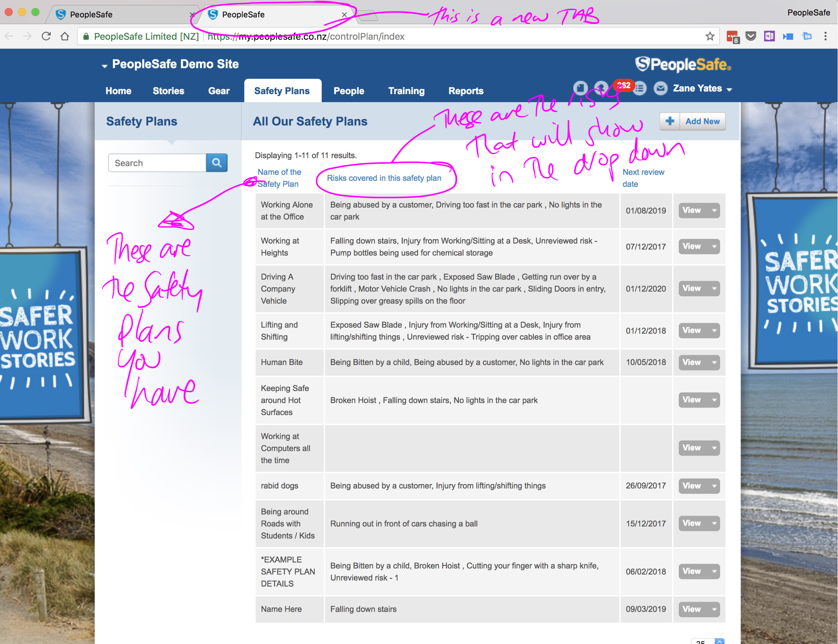The height and width of the screenshot is (644, 838).
Task: Click the OneNote extension icon
Action: click(769, 36)
